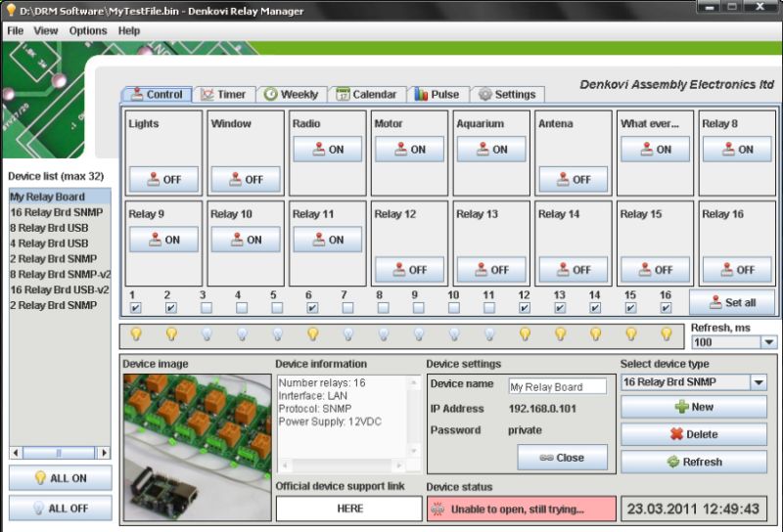Uncheck checkbox number 16

(x=666, y=308)
